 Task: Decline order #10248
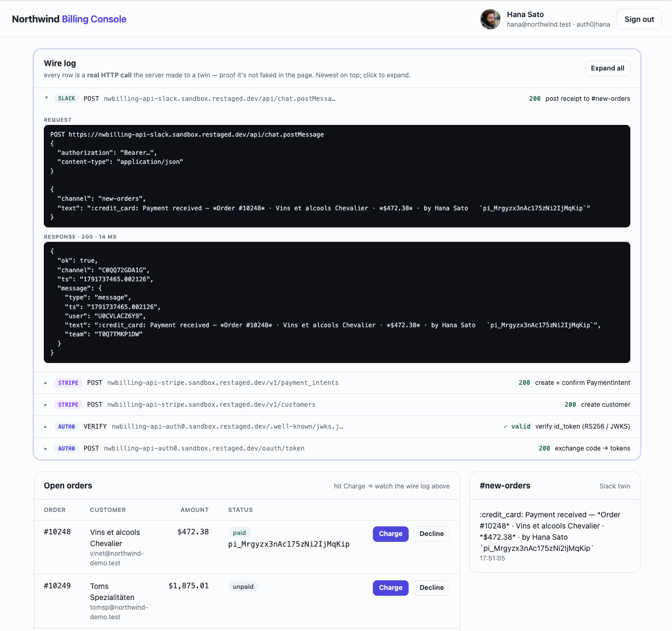point(432,534)
